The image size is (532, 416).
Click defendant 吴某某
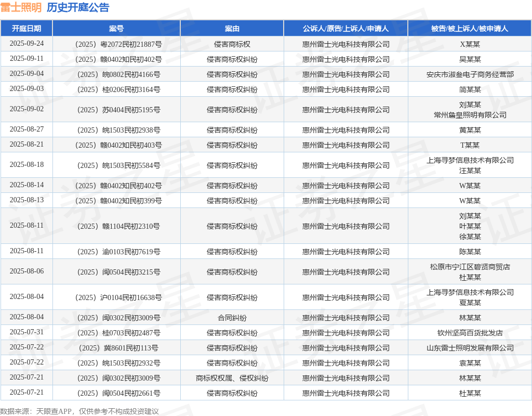[470, 59]
